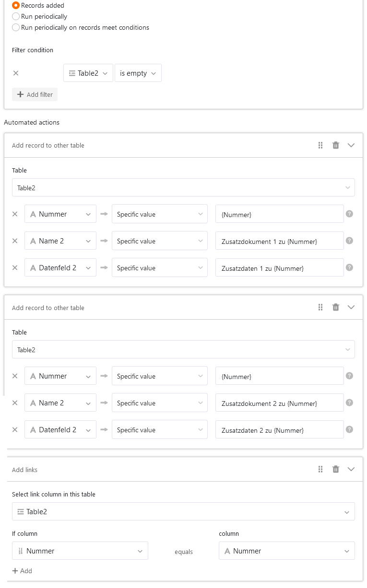Remove the Table2 is empty filter condition
The width and height of the screenshot is (367, 588).
pyautogui.click(x=16, y=73)
